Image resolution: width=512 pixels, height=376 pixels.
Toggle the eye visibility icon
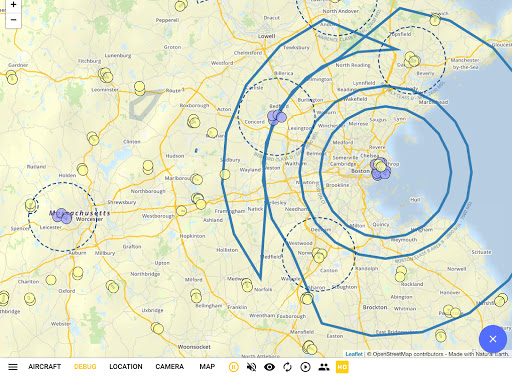[269, 367]
